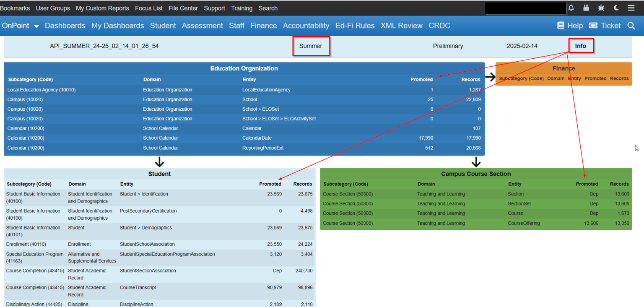Open search using the magnifying glass icon

point(631,26)
